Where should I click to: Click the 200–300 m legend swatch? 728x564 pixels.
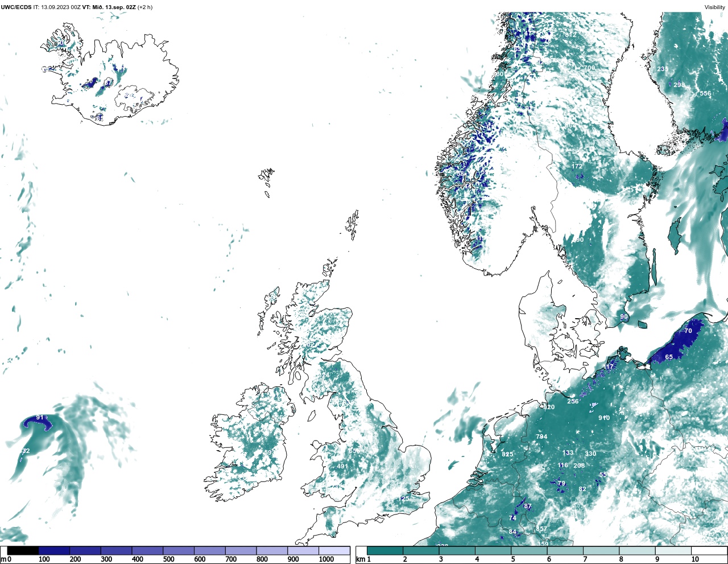pos(85,551)
